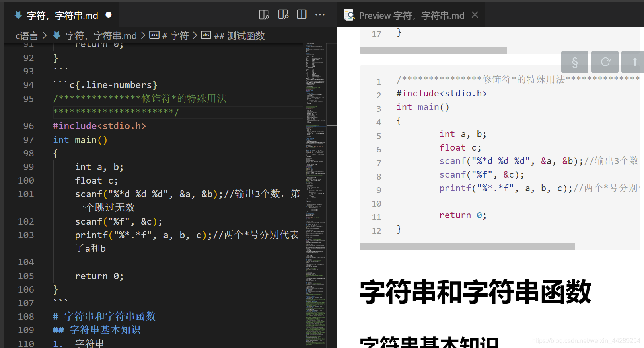Open preview with magnifier icon in editor toolbar
This screenshot has height=348, width=644.
[264, 15]
